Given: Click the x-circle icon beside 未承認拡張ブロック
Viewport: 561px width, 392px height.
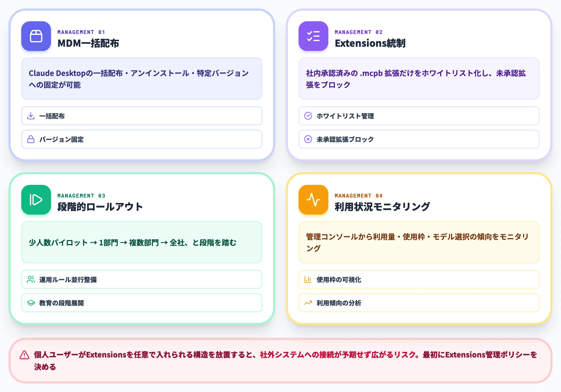Looking at the screenshot, I should pos(308,139).
